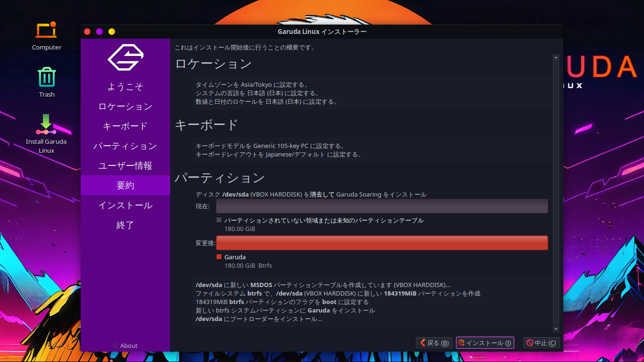This screenshot has height=362, width=644.
Task: Click the line /dev/sda にブートローダーをインストール...
Action: [259, 319]
